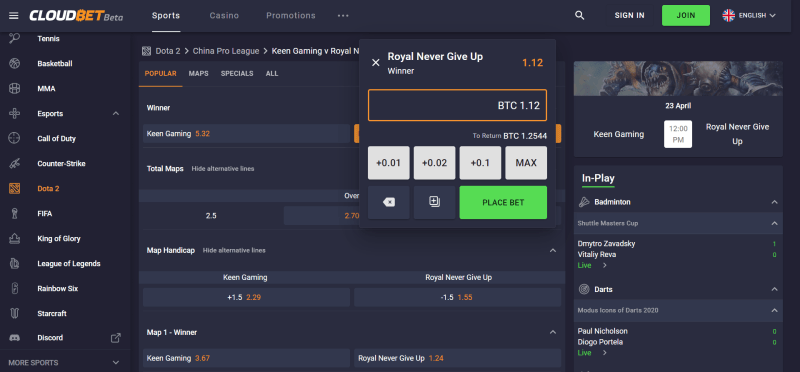The image size is (800, 372).
Task: Collapse Shuttle Masters Cup group
Action: tap(774, 224)
